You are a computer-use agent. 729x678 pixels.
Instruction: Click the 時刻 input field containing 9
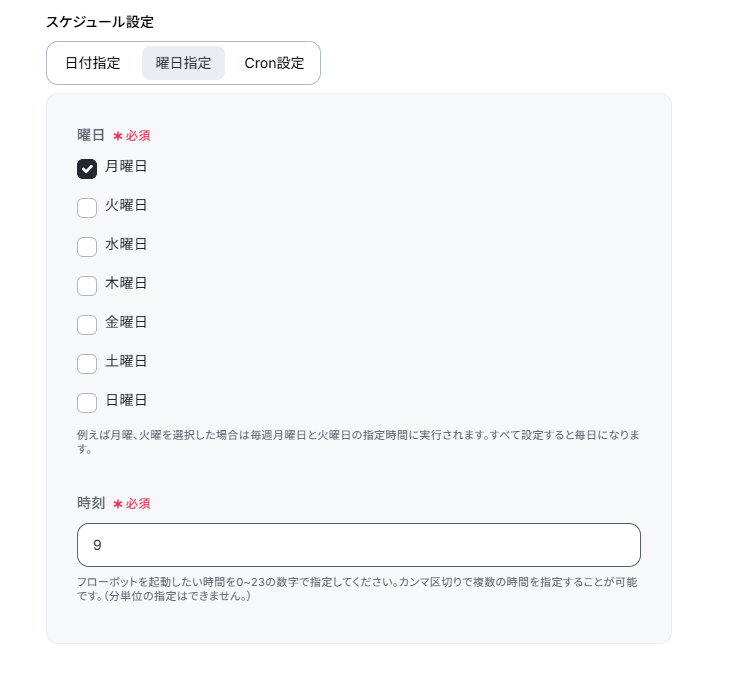click(358, 545)
